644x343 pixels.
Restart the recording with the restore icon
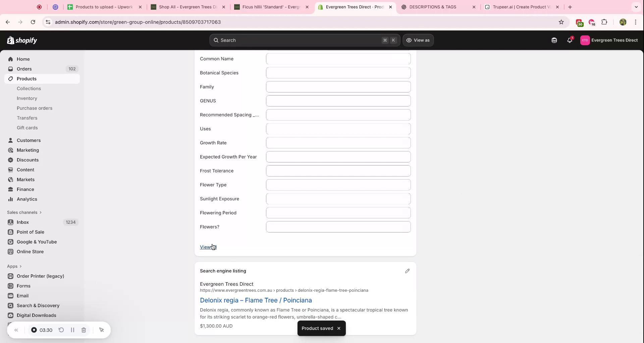[x=61, y=330]
